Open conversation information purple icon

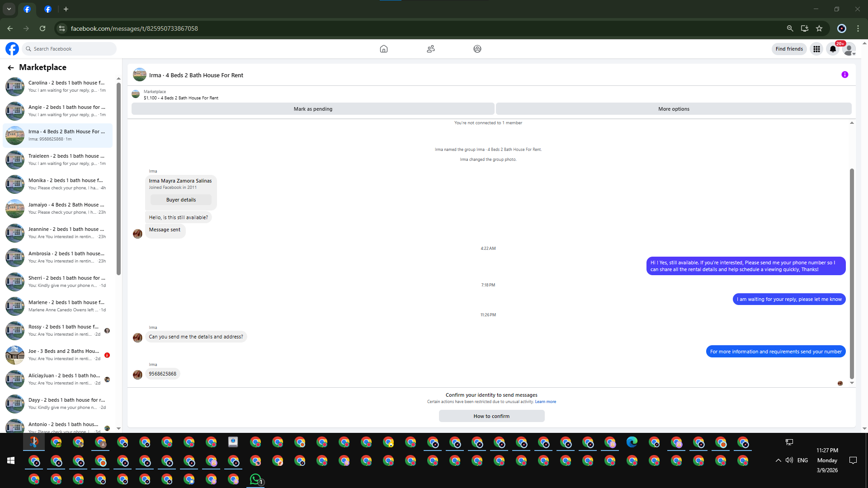tap(844, 75)
